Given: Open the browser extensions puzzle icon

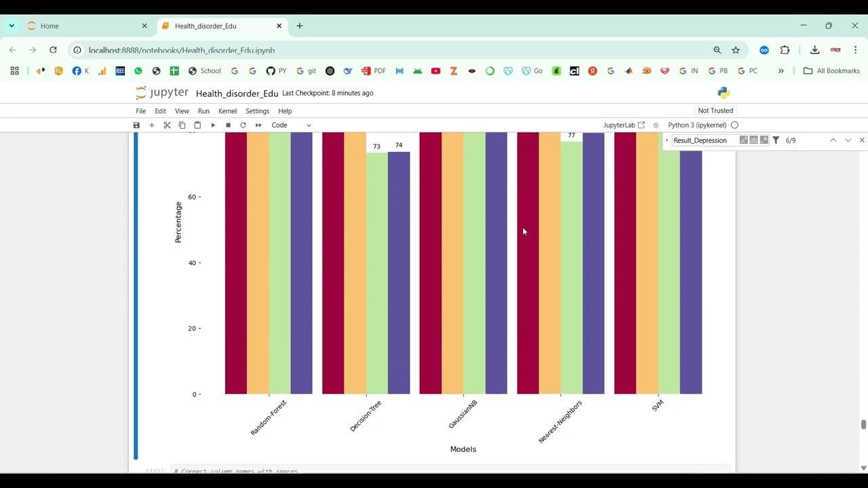Looking at the screenshot, I should point(785,50).
